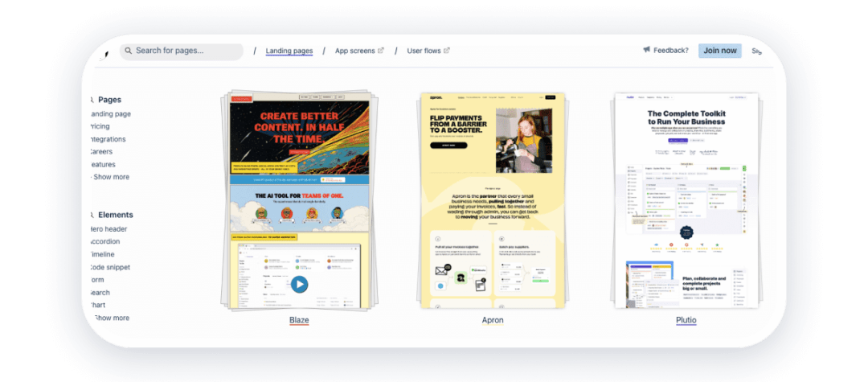868x382 pixels.
Task: Filter by Integrations page type
Action: point(109,139)
